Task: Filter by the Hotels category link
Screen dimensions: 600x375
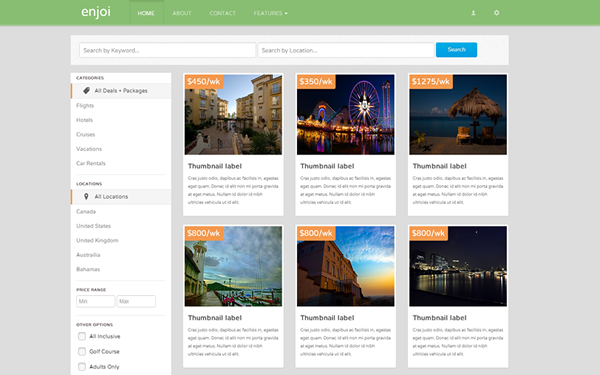Action: pos(84,120)
